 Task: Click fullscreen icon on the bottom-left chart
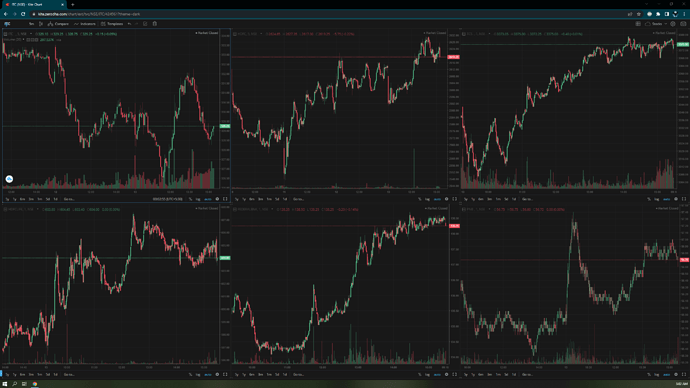225,375
